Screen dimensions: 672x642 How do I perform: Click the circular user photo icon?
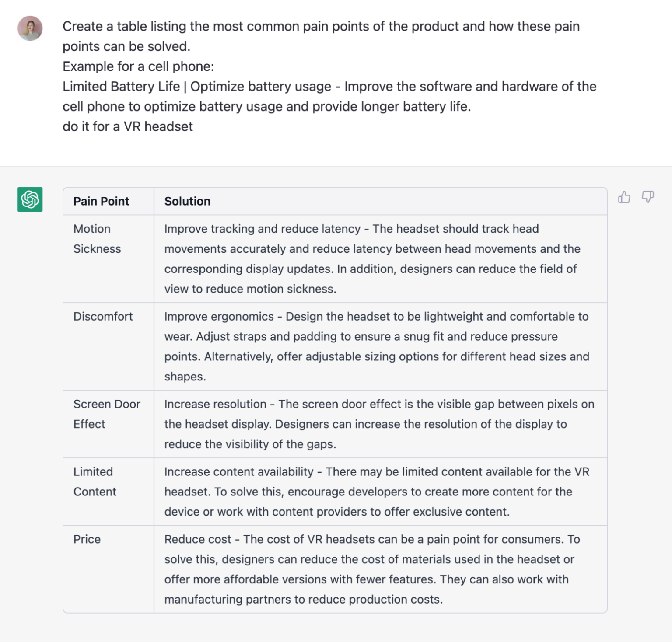pos(29,29)
